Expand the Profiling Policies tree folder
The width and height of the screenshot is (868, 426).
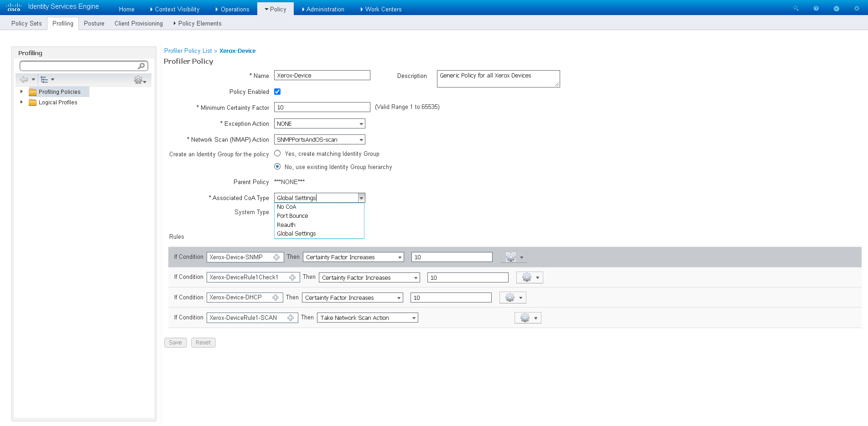[21, 92]
